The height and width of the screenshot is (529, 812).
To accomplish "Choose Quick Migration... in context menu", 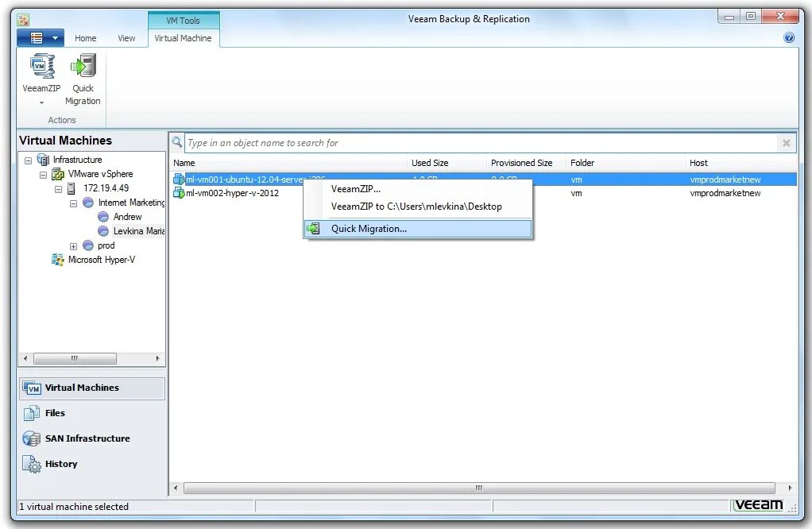I will coord(418,229).
